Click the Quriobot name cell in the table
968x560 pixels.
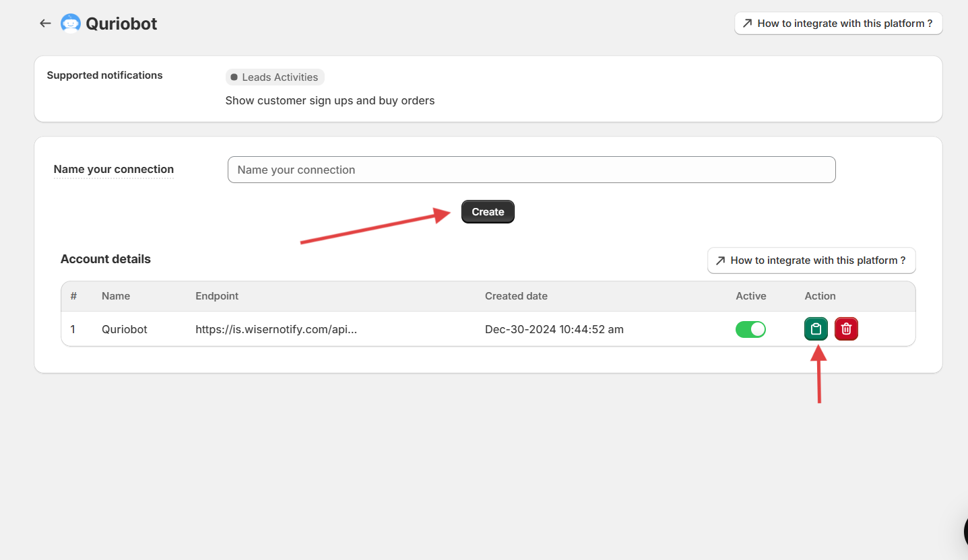[125, 330]
